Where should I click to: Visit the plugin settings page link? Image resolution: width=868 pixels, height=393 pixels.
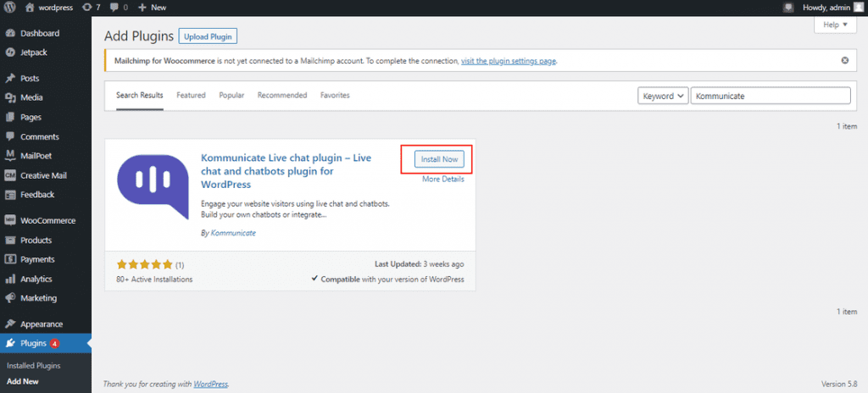tap(509, 61)
